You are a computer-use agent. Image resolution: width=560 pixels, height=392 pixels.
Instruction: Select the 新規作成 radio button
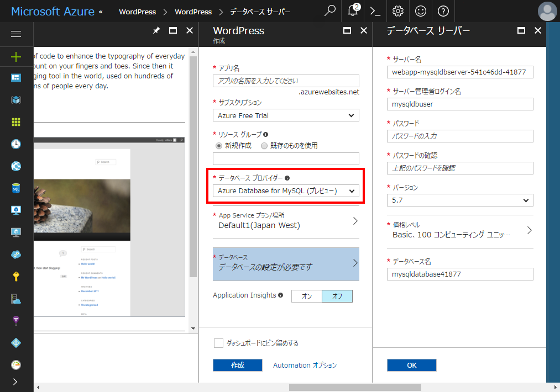(x=219, y=146)
